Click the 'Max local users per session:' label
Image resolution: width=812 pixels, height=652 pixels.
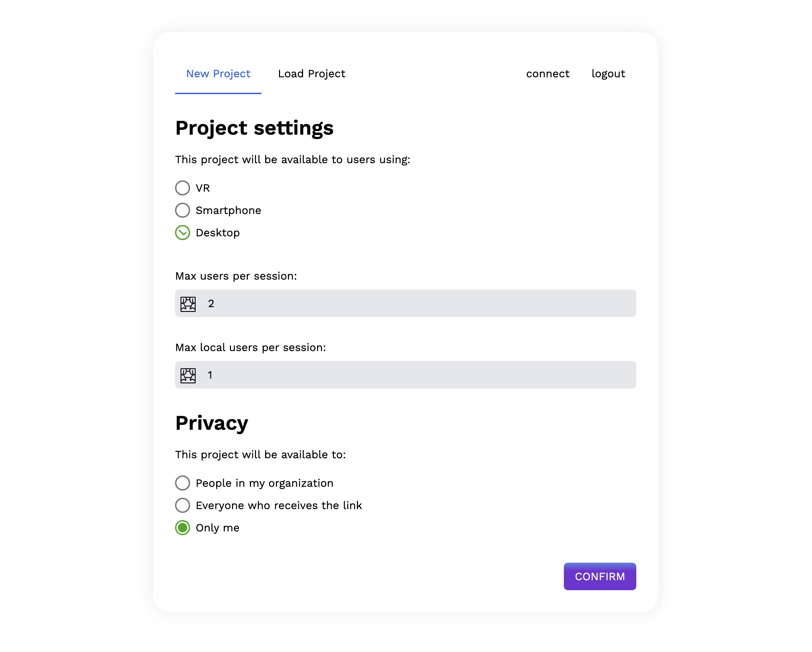tap(251, 348)
